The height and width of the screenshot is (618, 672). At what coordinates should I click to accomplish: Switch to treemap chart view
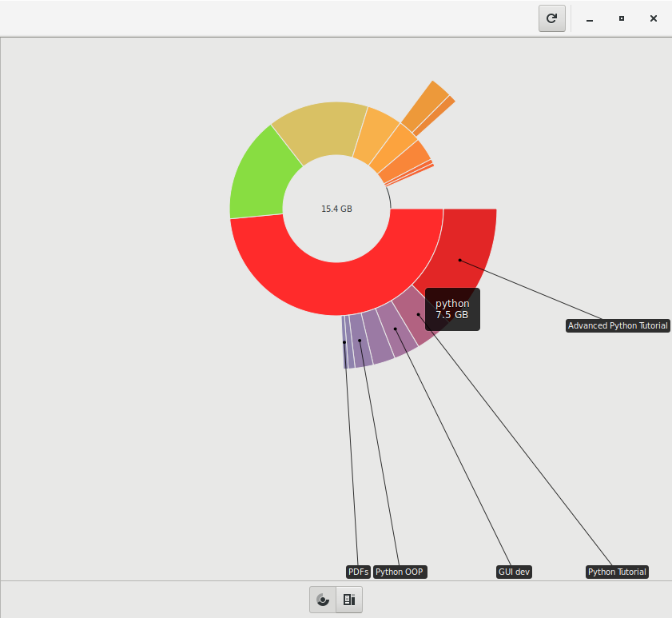pos(349,600)
